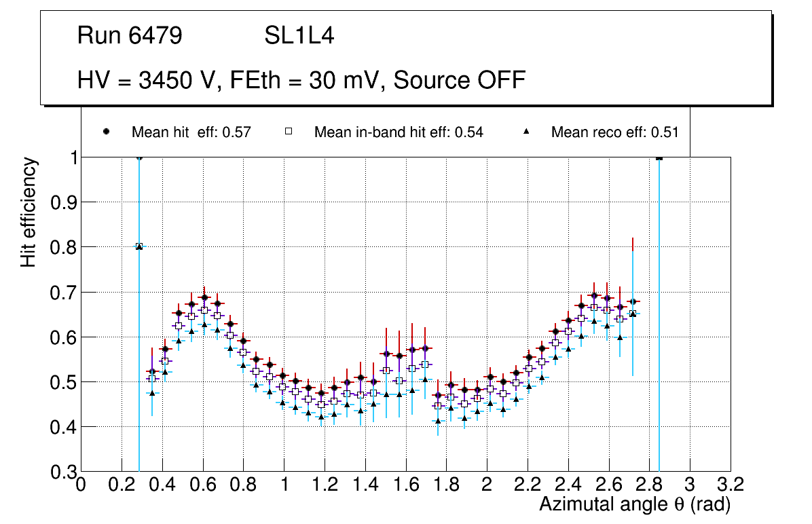Click the filled circle marker in legend
Image resolution: width=812 pixels, height=524 pixels.
(x=106, y=132)
